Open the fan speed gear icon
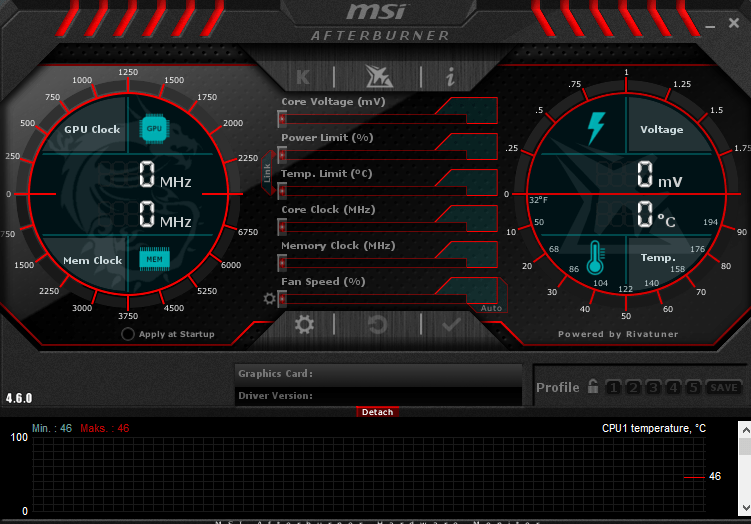751x524 pixels. [x=270, y=299]
